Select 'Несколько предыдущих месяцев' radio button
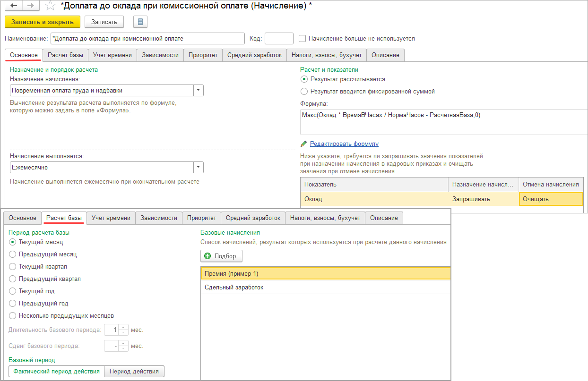Viewport: 588px width, 381px height. click(13, 315)
